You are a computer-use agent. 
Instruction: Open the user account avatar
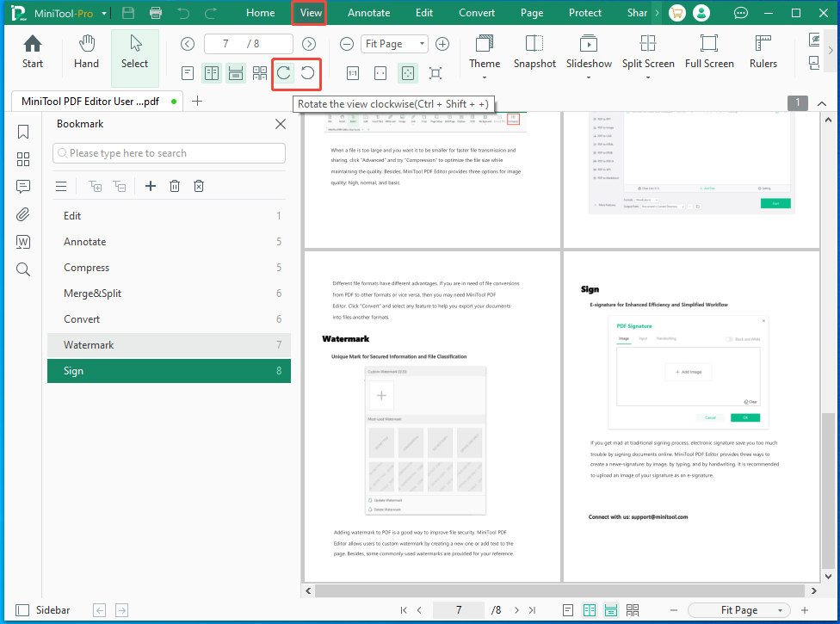click(x=701, y=13)
